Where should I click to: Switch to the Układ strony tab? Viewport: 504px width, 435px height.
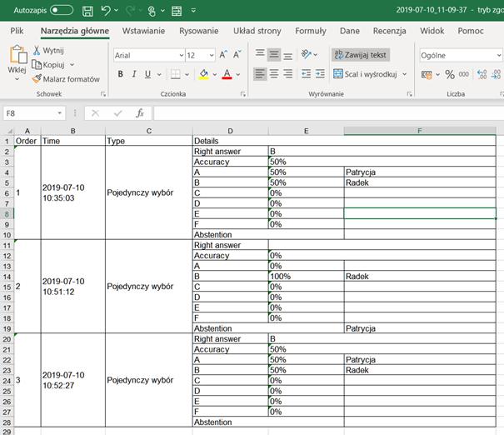[x=257, y=31]
